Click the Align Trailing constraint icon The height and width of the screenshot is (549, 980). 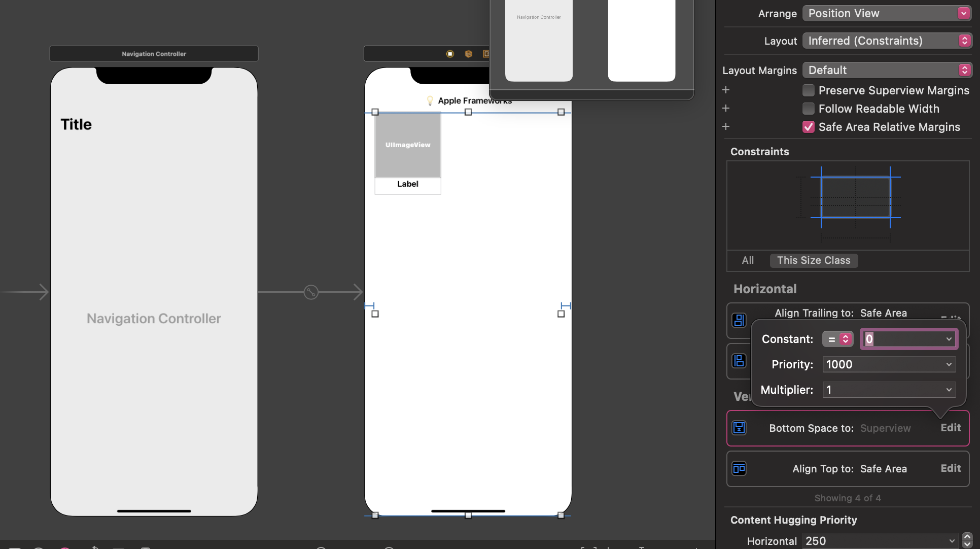point(739,320)
